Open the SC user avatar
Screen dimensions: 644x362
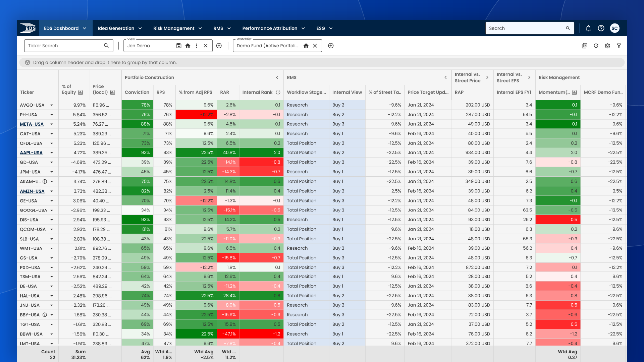pyautogui.click(x=614, y=28)
